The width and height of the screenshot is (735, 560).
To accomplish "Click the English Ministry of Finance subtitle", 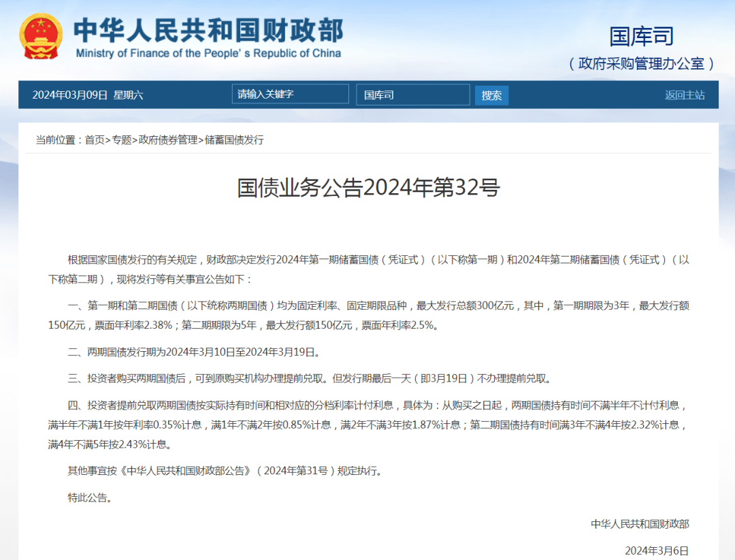I will [x=208, y=53].
